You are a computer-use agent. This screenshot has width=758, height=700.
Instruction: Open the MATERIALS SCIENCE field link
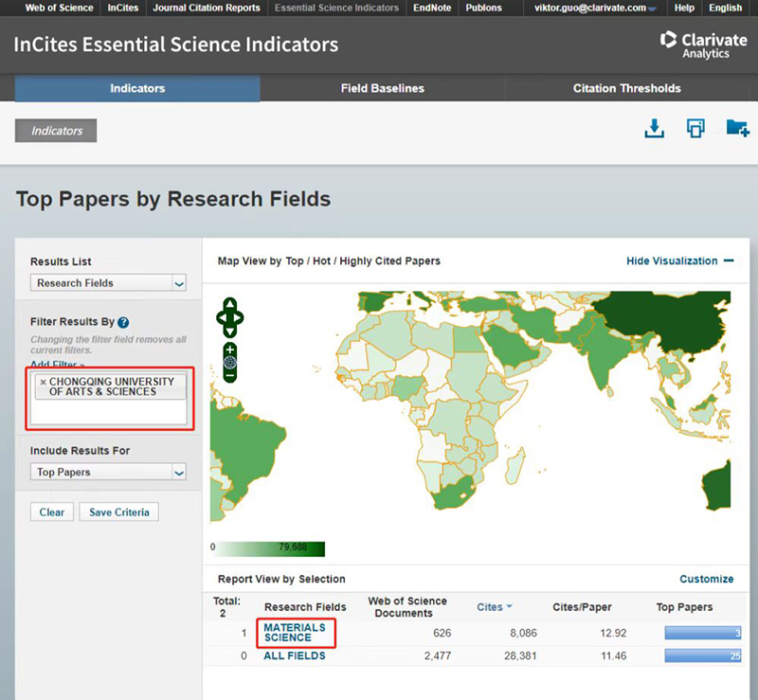294,633
